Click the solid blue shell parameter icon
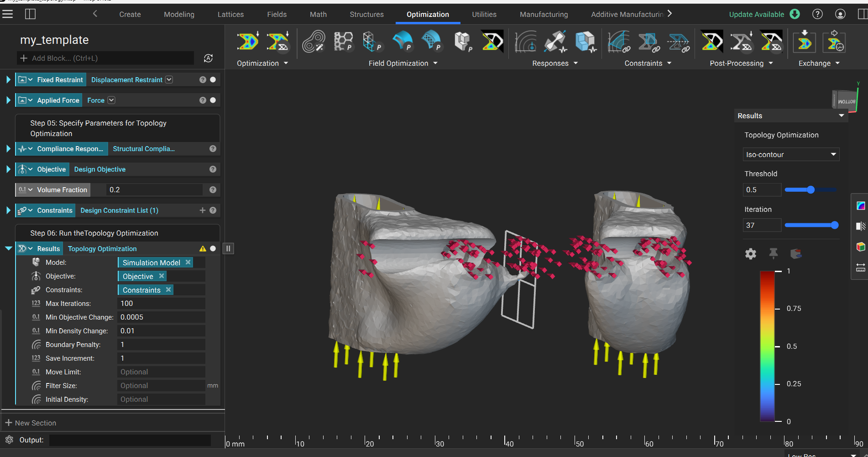 (403, 42)
